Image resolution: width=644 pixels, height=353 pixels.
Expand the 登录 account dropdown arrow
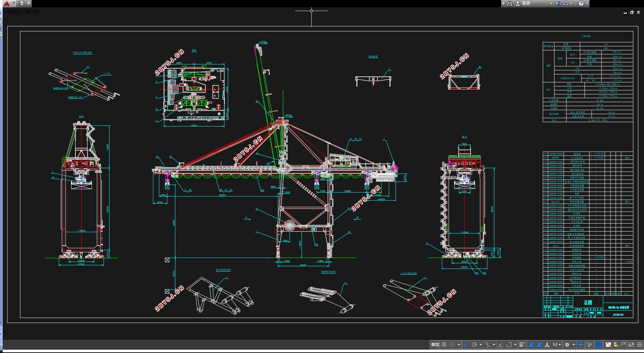551,3
